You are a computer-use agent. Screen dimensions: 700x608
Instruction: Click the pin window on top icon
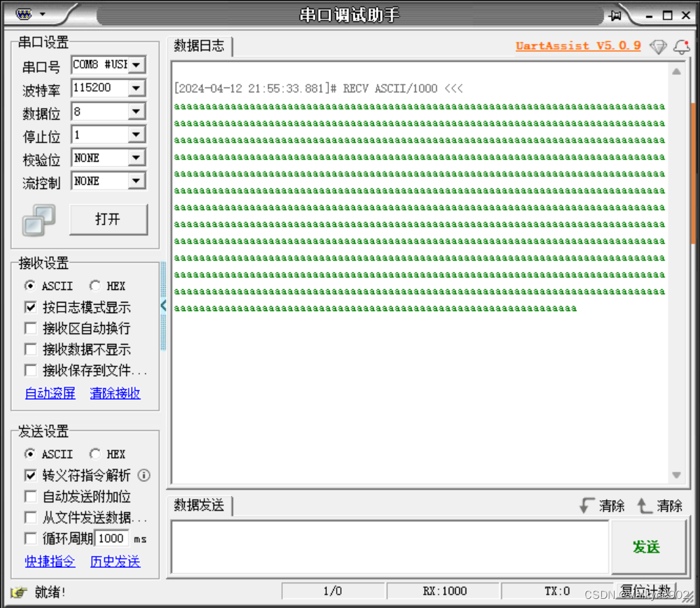pos(615,15)
